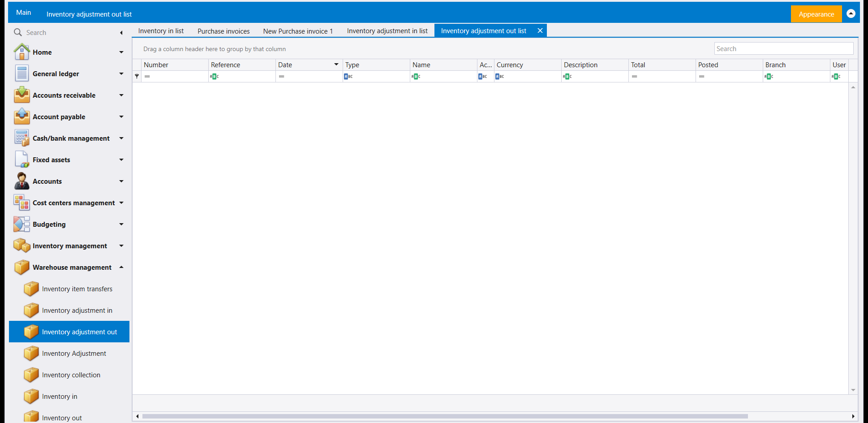Viewport: 868px width, 423px height.
Task: Expand the General ledger section arrow
Action: click(x=121, y=74)
